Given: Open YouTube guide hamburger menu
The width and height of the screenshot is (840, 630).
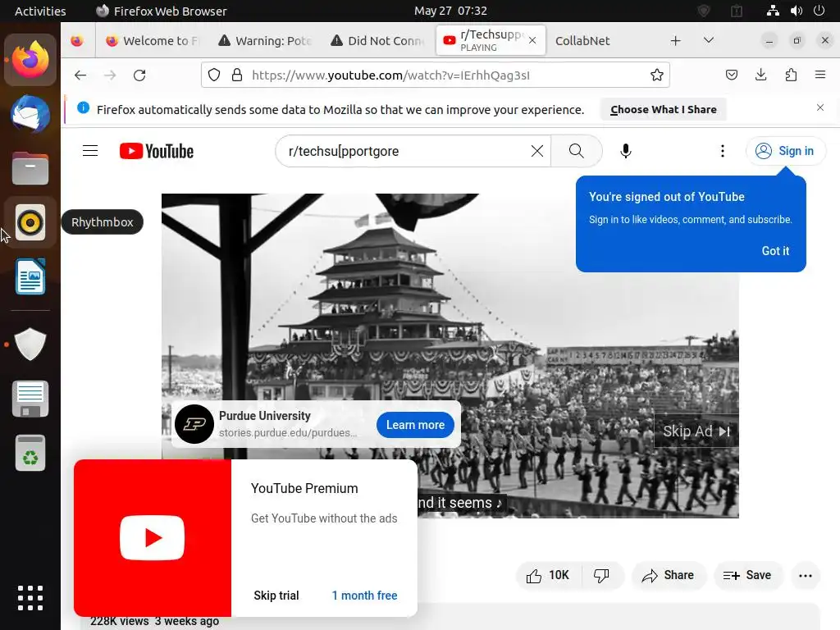Looking at the screenshot, I should pos(90,151).
